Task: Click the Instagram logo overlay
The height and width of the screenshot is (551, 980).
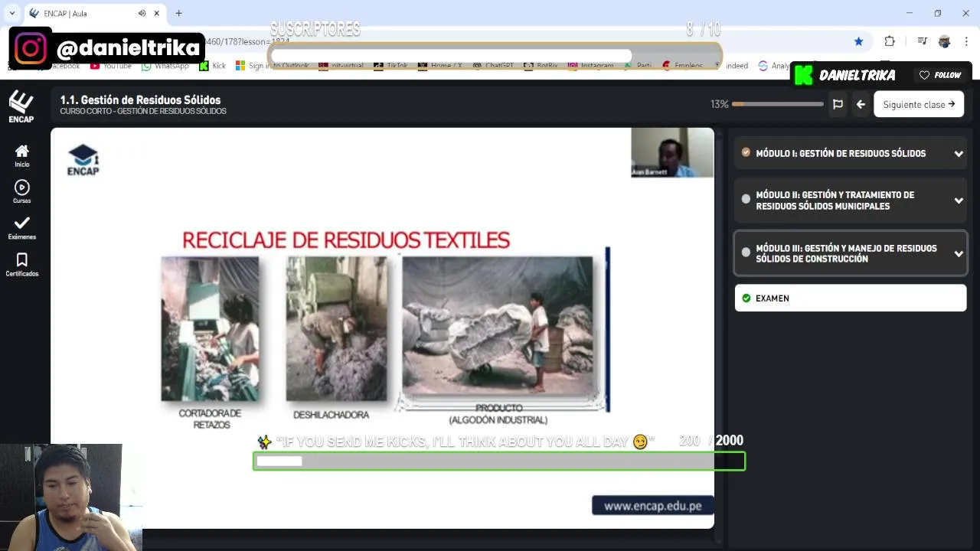Action: click(31, 48)
